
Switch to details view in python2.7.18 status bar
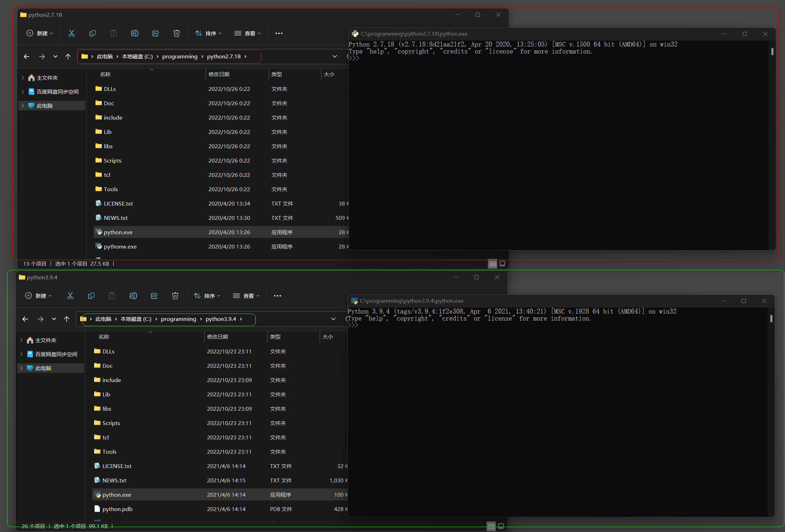[x=493, y=264]
